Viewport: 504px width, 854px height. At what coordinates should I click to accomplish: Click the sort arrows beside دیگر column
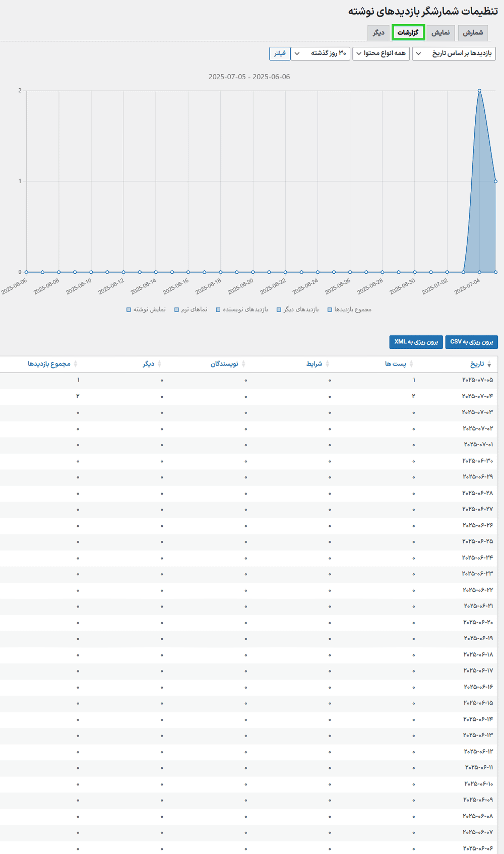[159, 364]
